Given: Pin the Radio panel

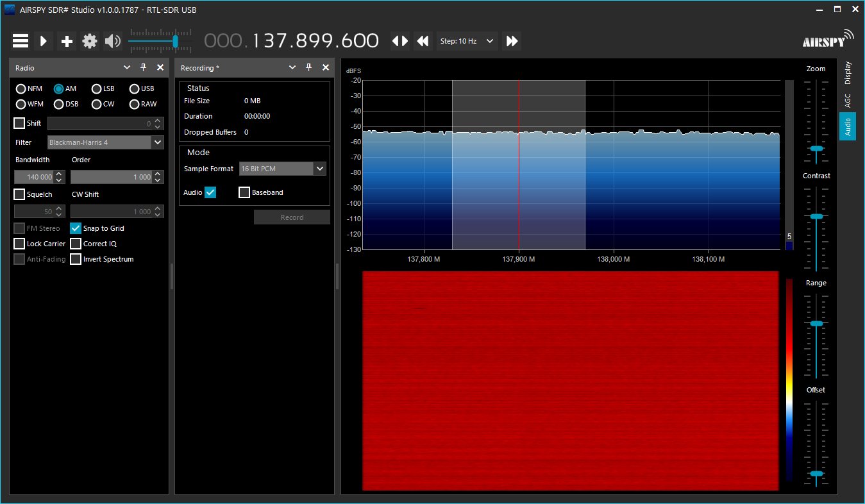Looking at the screenshot, I should 143,68.
